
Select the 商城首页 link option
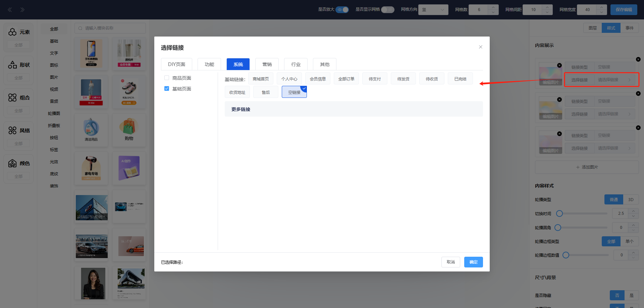tap(261, 79)
